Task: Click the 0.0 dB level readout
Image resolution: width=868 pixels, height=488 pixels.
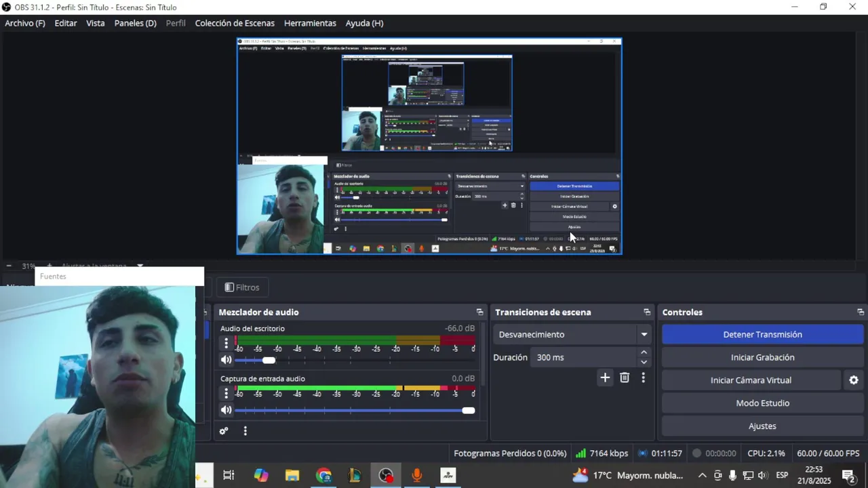Action: [463, 379]
